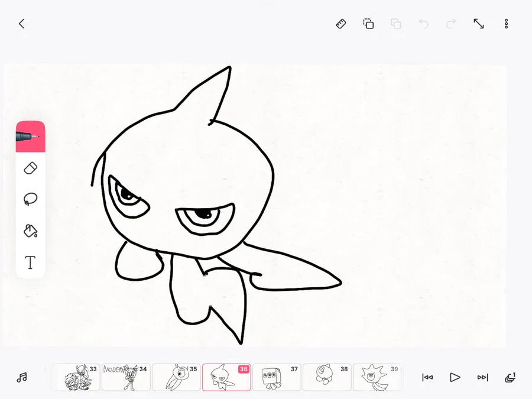
Task: Enter fullscreen with diagonal arrows icon
Action: click(x=479, y=24)
